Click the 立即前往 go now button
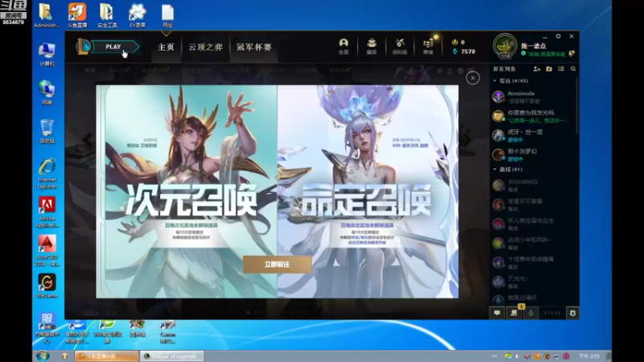This screenshot has width=644, height=362. 277,265
